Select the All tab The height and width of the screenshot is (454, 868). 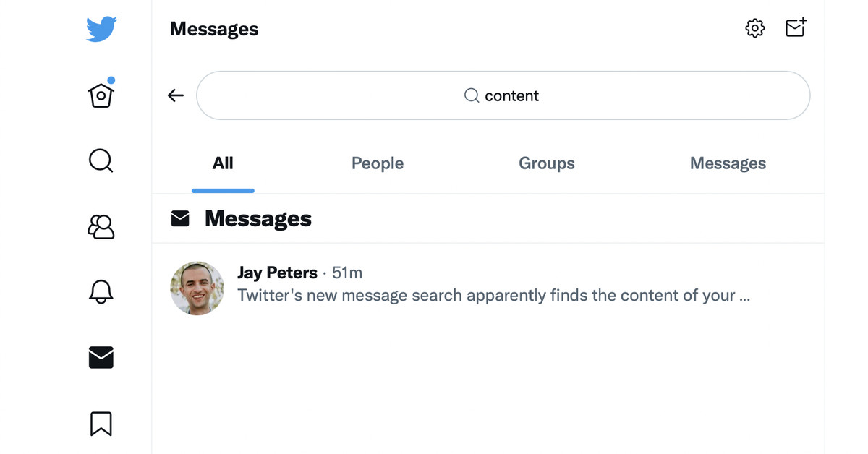223,163
